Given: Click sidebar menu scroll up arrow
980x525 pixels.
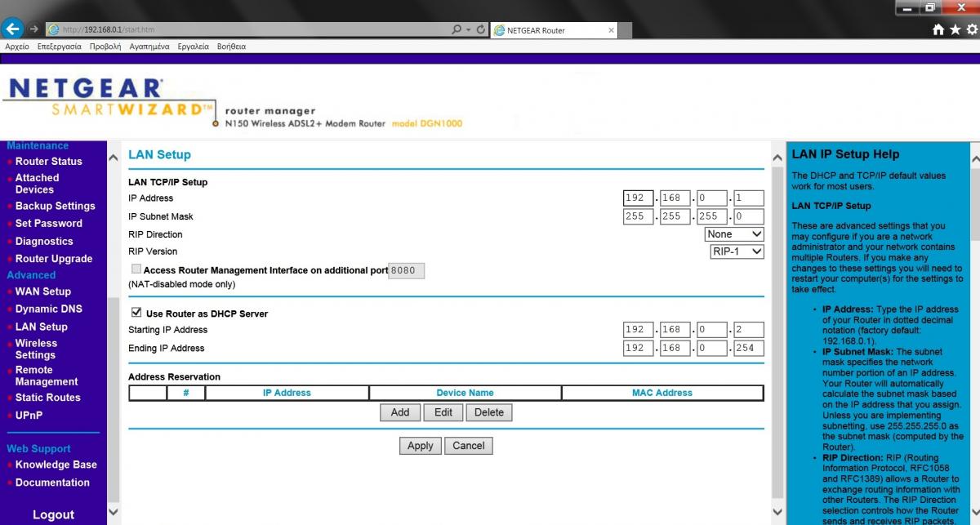Looking at the screenshot, I should coord(113,158).
